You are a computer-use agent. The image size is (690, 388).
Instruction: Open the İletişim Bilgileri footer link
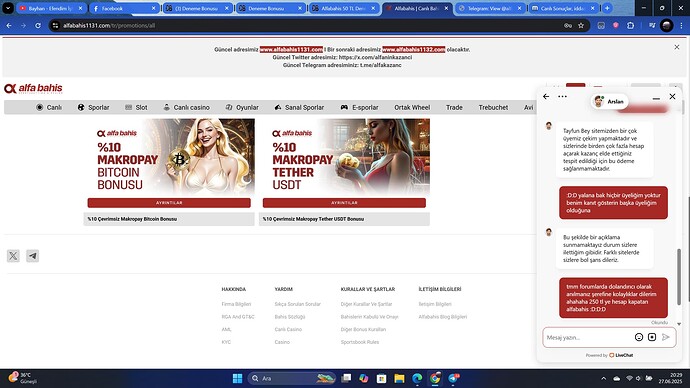point(435,304)
